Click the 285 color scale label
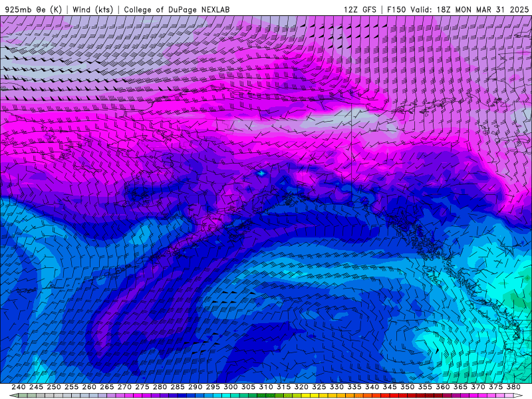The height and width of the screenshot is (399, 532). pos(178,387)
